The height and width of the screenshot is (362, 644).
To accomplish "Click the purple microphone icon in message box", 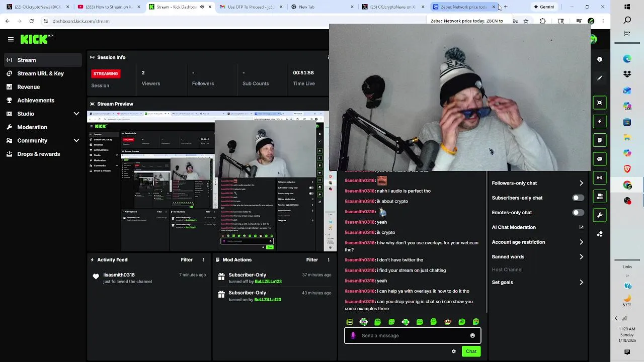I will [x=353, y=335].
